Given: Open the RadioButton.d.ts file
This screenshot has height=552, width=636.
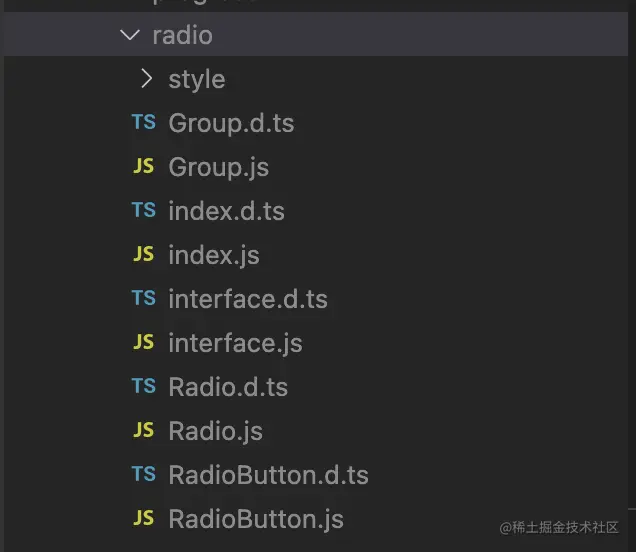Looking at the screenshot, I should click(269, 475).
